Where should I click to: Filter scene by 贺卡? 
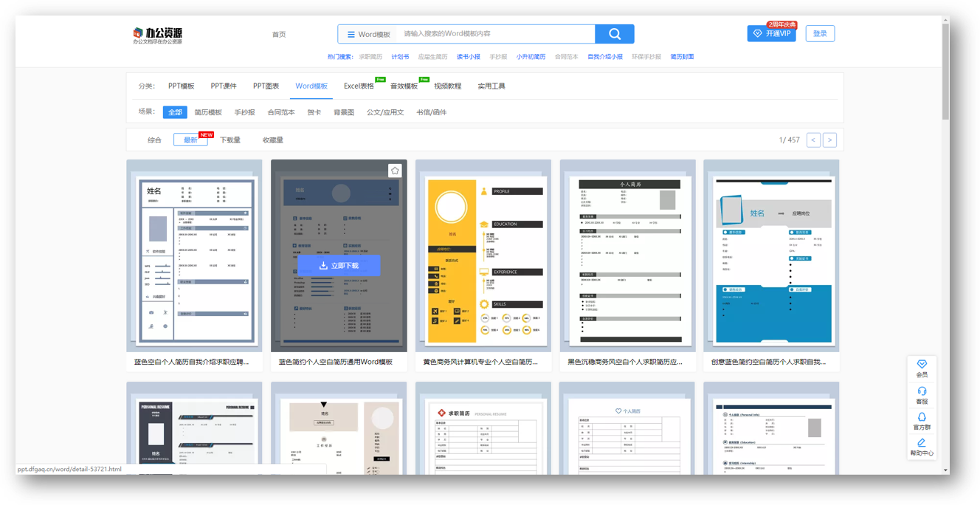tap(314, 113)
